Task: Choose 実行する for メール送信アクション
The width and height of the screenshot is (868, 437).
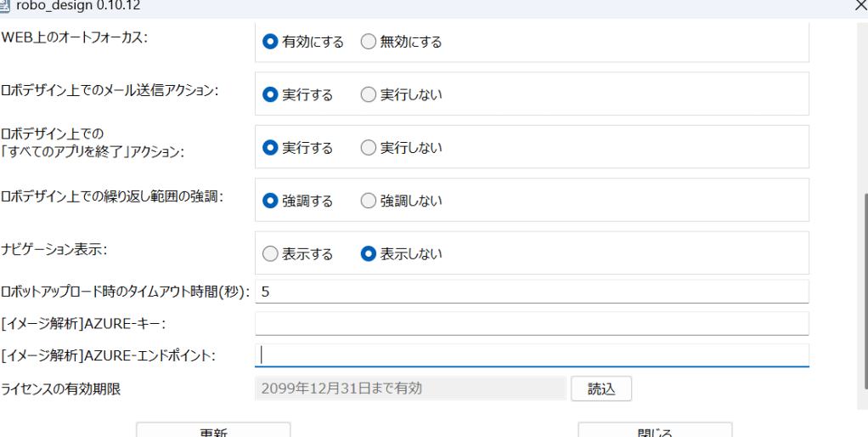Action: [270, 94]
